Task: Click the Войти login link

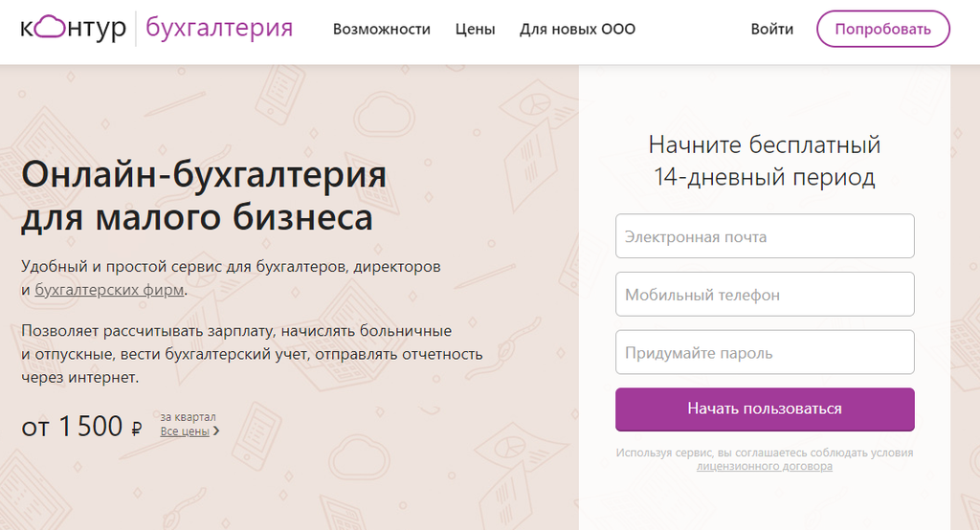Action: 772,30
